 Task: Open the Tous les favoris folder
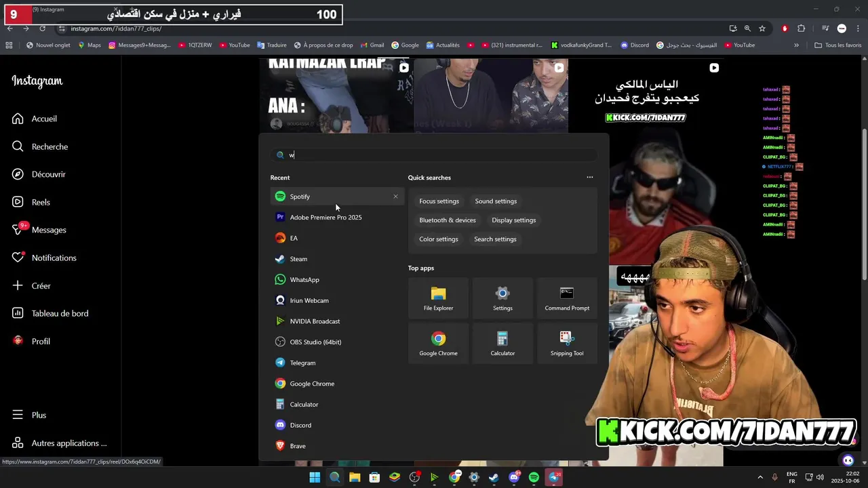837,45
